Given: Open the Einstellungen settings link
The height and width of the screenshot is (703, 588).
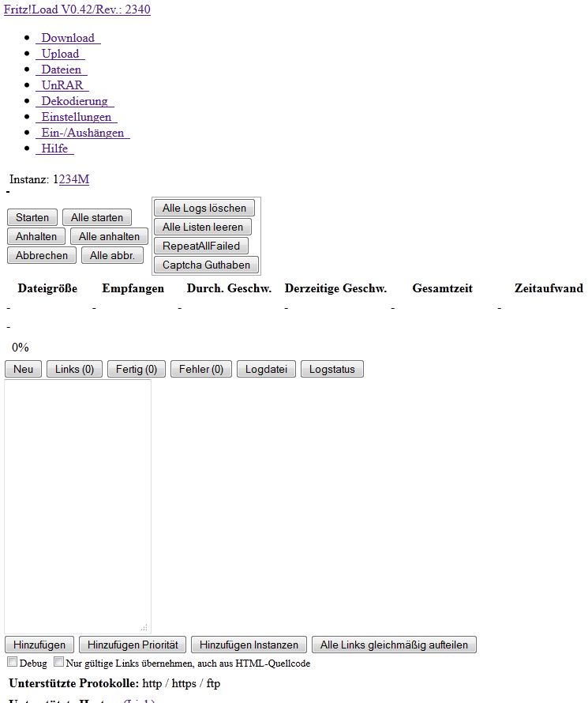Looking at the screenshot, I should click(x=77, y=117).
